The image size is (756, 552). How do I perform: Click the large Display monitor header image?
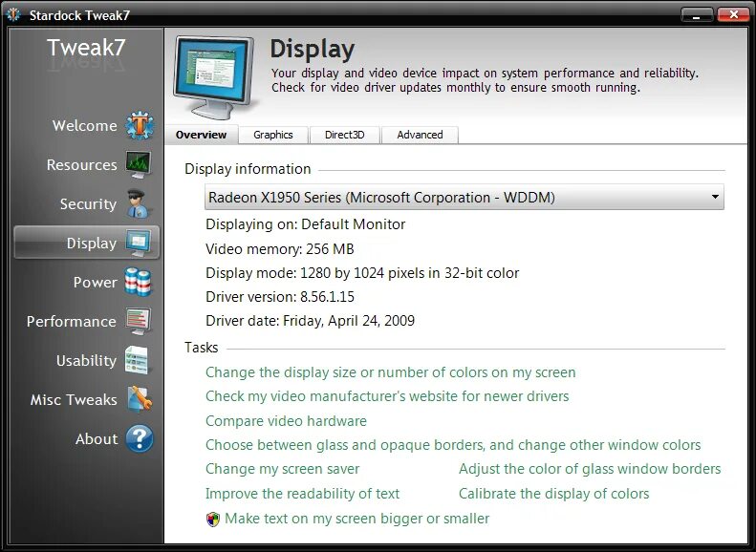(x=214, y=77)
